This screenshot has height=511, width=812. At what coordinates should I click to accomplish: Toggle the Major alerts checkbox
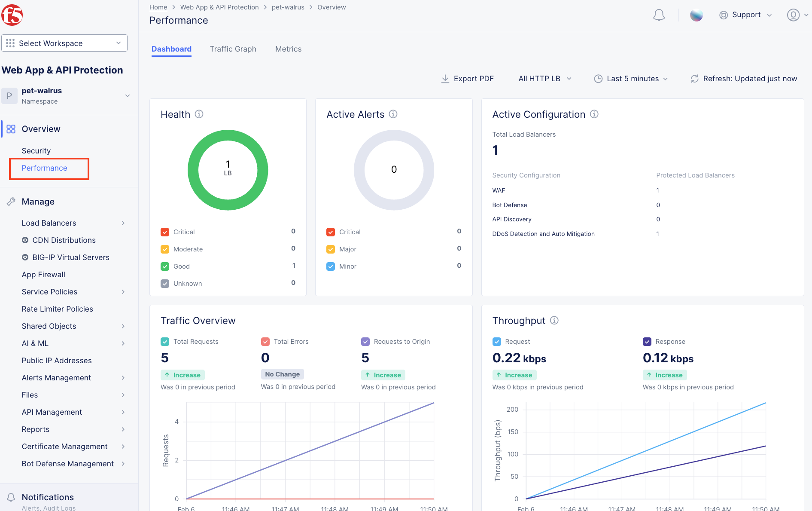pos(331,249)
